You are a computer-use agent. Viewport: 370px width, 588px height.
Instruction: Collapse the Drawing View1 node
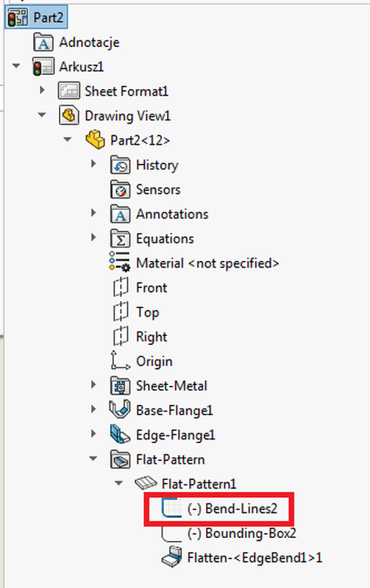point(42,115)
